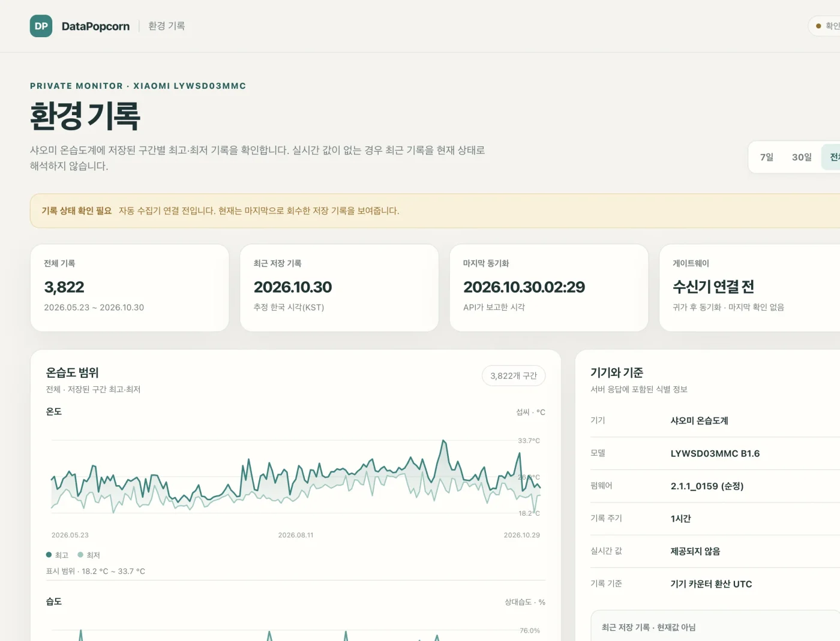This screenshot has height=641, width=840.
Task: Click the 기록 상태 확인 필요 warning label
Action: [77, 211]
